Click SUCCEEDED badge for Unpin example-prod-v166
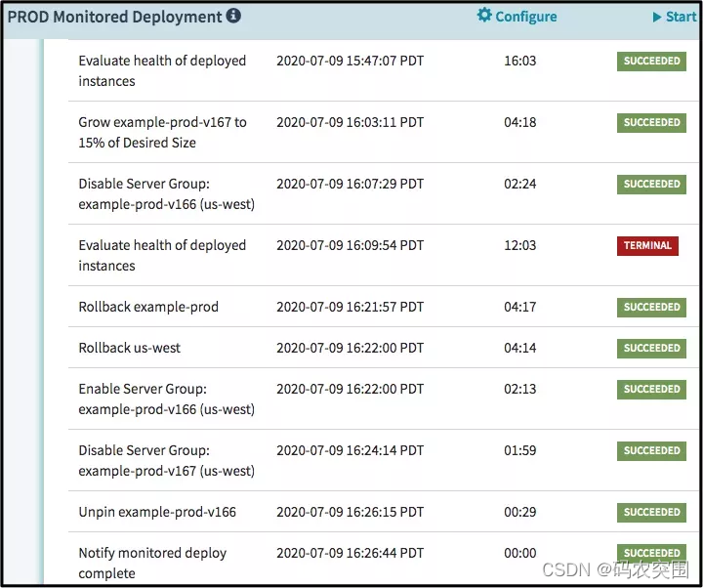 point(651,512)
